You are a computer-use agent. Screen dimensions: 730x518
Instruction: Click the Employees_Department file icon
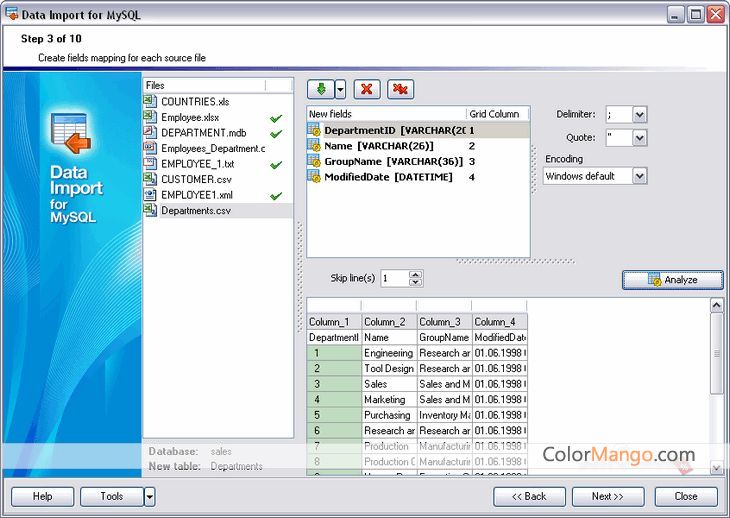point(150,148)
